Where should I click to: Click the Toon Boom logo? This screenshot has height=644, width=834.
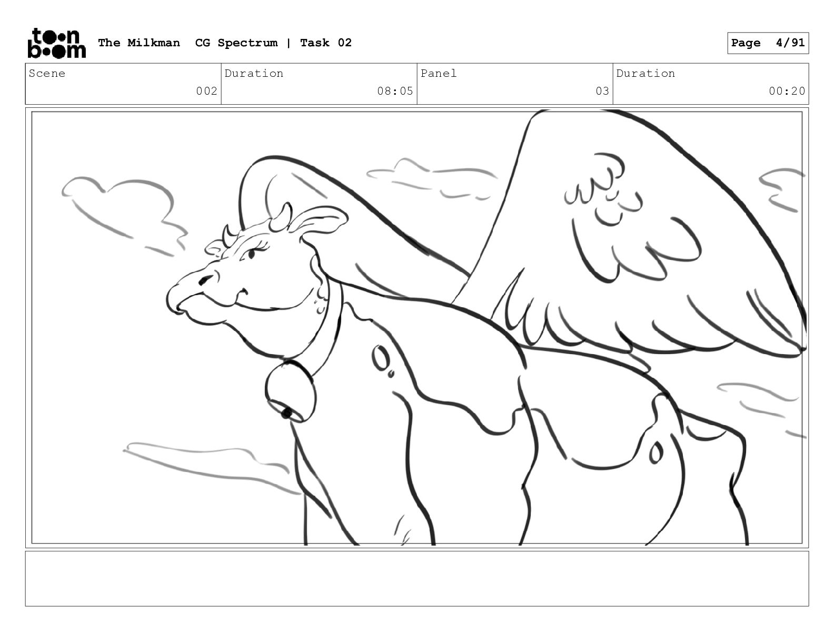[x=56, y=43]
